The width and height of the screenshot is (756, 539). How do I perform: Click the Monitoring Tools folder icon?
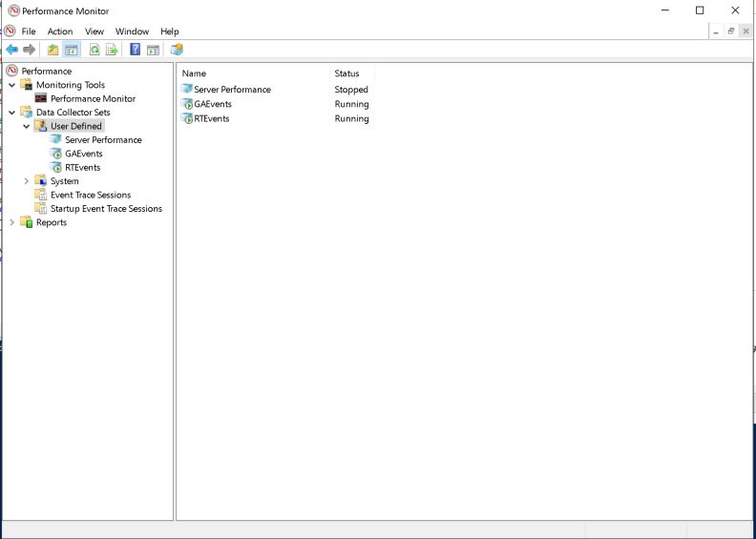pos(27,85)
